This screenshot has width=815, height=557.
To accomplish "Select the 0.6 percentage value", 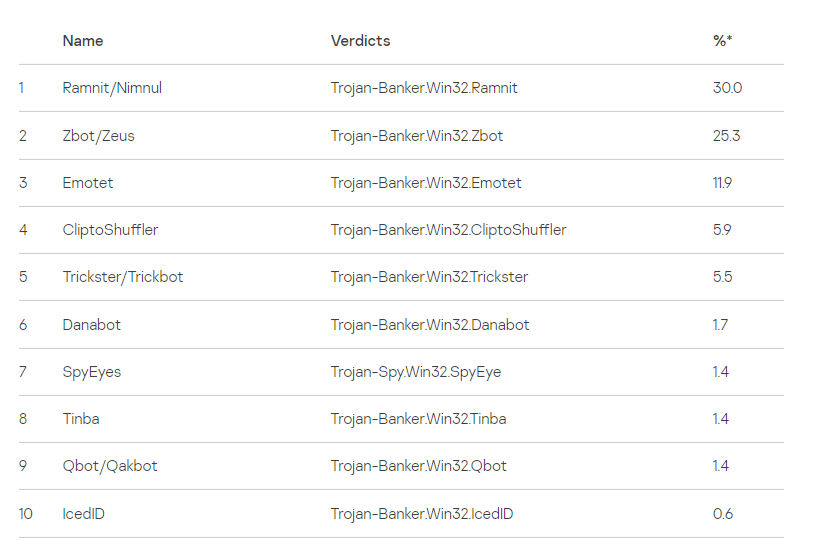I will (723, 514).
